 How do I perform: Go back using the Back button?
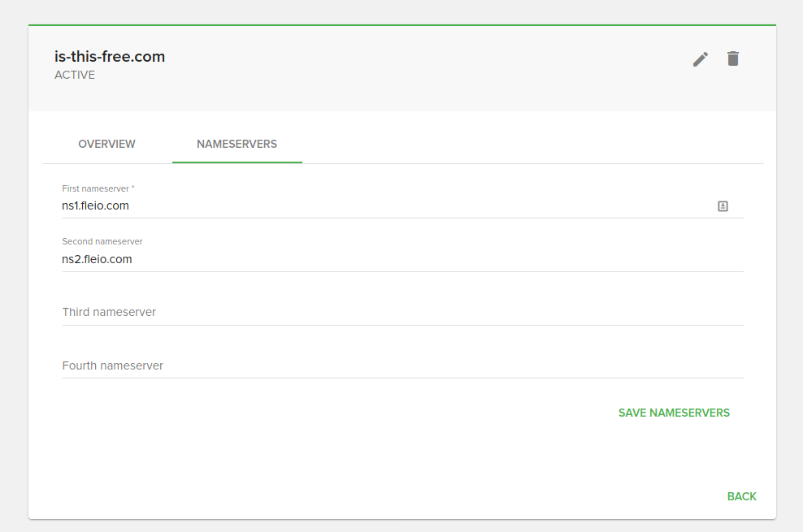tap(741, 496)
